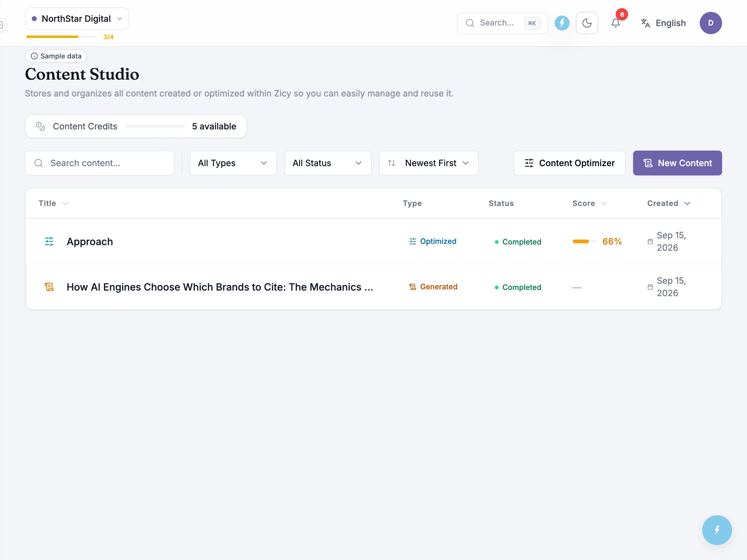Click the Sample data info badge
Screen dimensions: 747x560
[56, 56]
